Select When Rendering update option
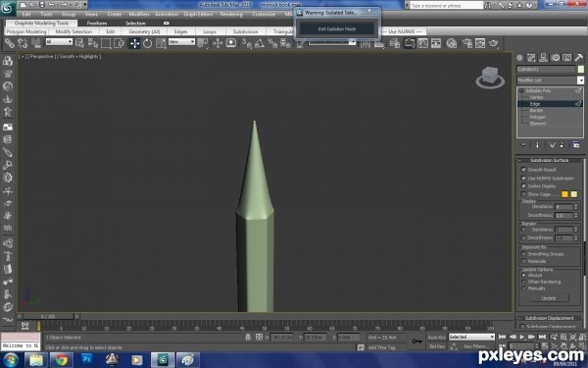The image size is (588, 368). pyautogui.click(x=524, y=282)
